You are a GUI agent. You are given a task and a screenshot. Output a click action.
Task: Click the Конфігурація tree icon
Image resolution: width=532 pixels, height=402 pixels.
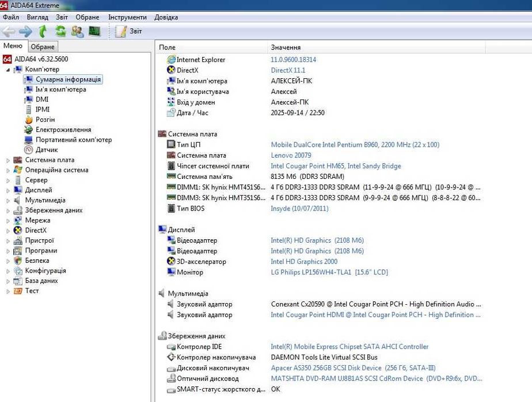tap(18, 271)
